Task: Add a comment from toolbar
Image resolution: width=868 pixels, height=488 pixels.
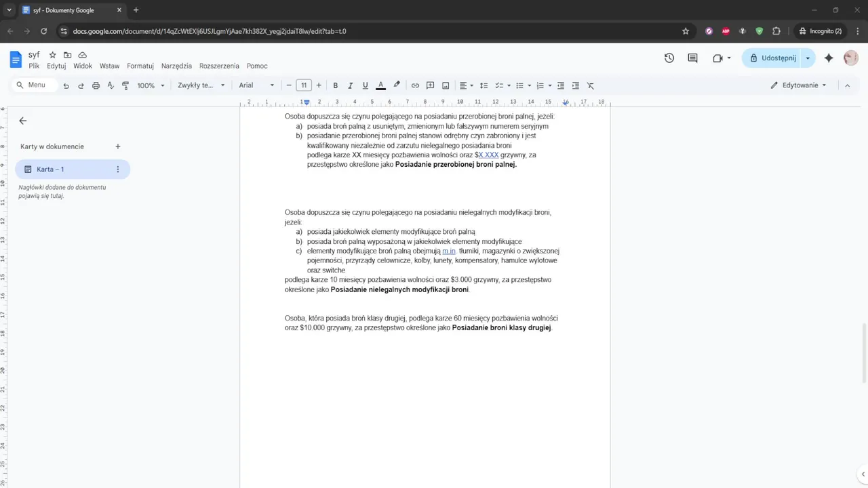Action: point(430,85)
